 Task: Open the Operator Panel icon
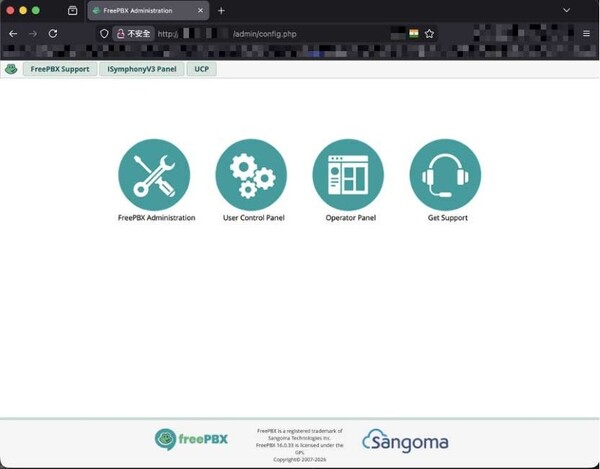tap(348, 174)
